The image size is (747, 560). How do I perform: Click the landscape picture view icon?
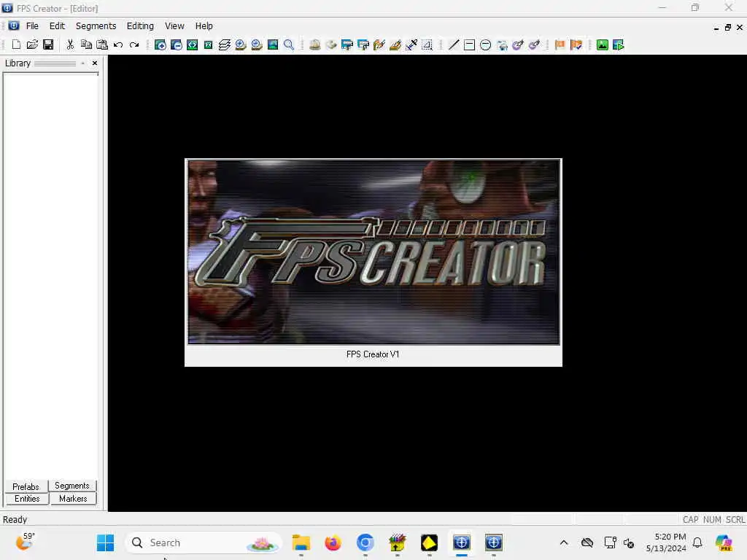(x=273, y=44)
